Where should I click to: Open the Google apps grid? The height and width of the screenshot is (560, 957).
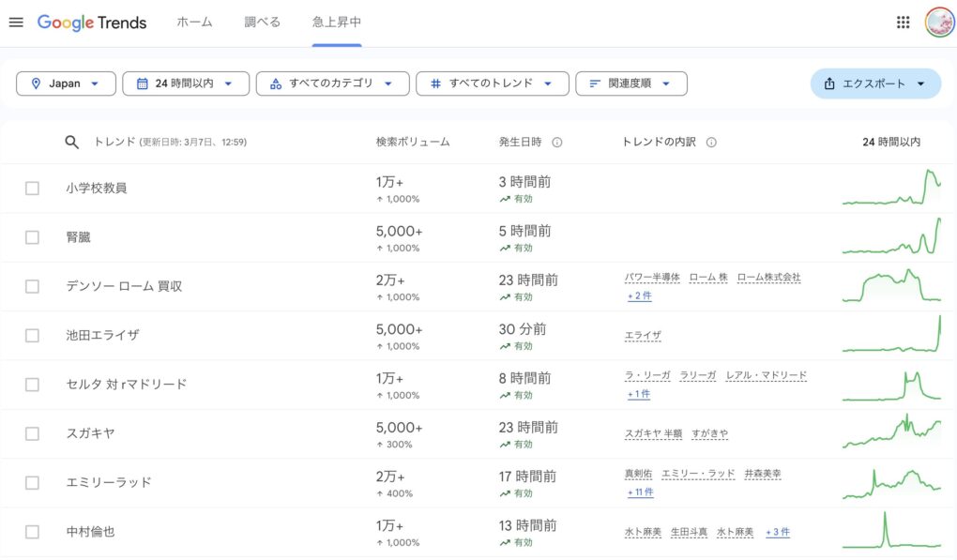[x=904, y=23]
